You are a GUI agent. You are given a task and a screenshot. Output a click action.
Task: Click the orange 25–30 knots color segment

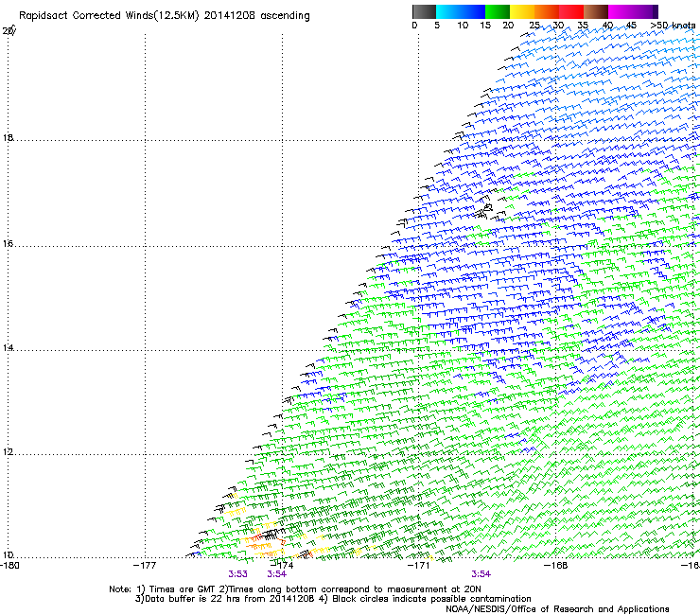point(547,11)
